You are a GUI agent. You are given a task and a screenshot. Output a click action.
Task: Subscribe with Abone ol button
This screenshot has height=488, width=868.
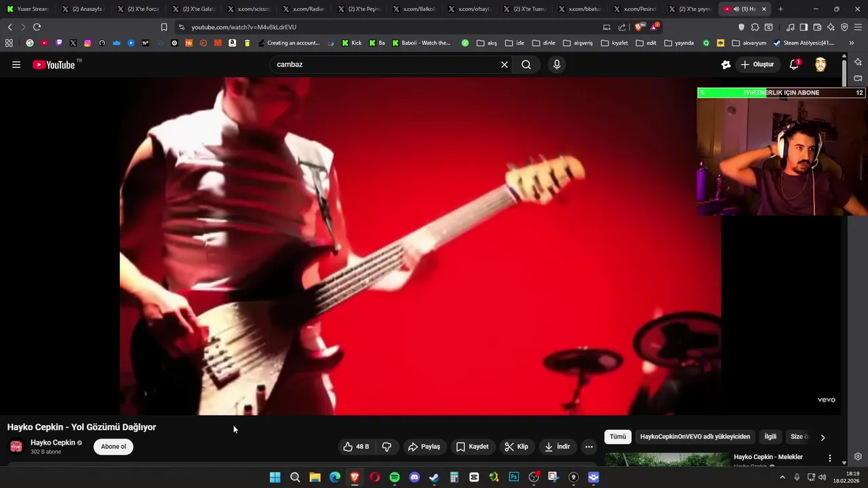[x=113, y=447]
